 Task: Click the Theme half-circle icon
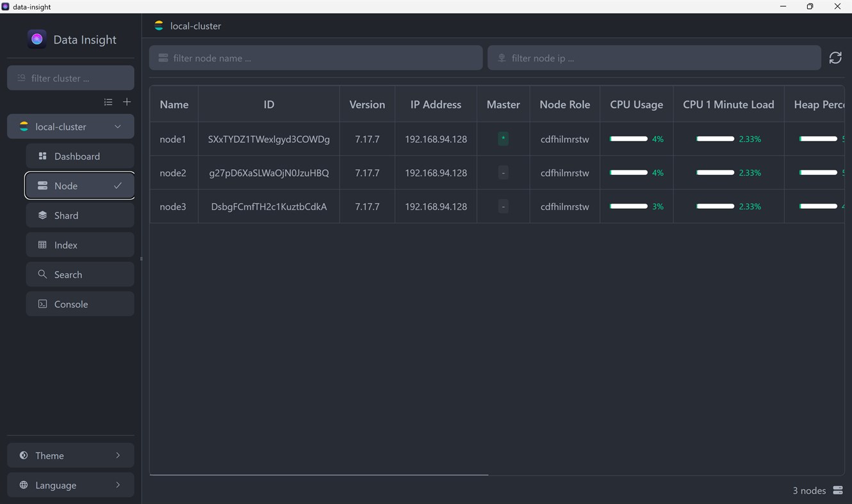pyautogui.click(x=24, y=455)
